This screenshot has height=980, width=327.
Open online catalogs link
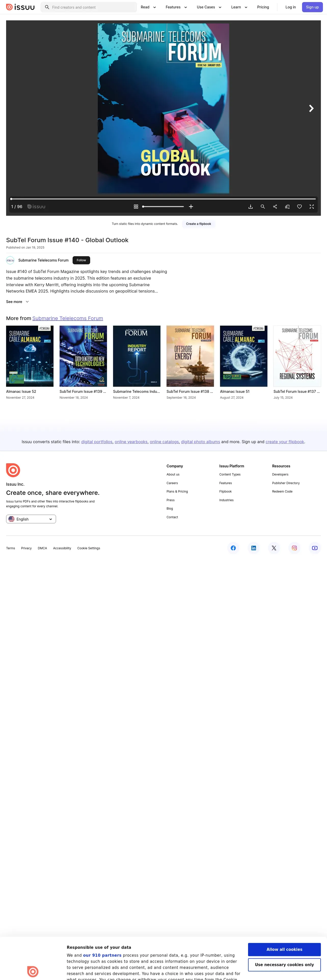(164, 442)
